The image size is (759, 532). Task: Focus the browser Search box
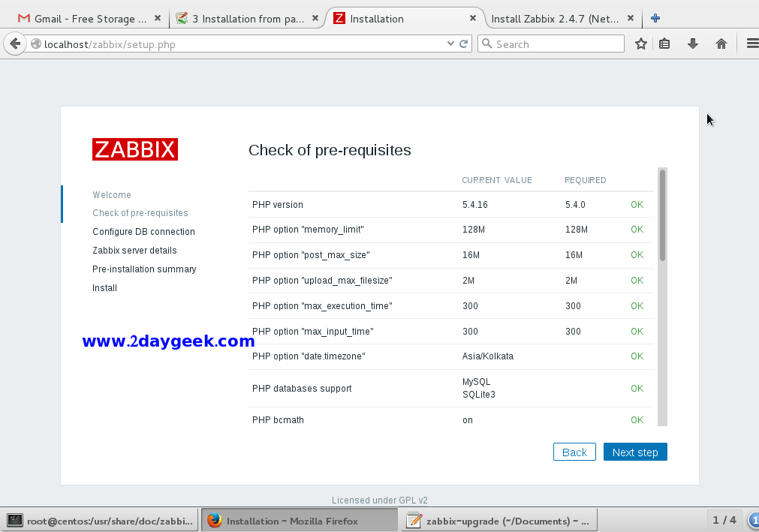point(551,44)
